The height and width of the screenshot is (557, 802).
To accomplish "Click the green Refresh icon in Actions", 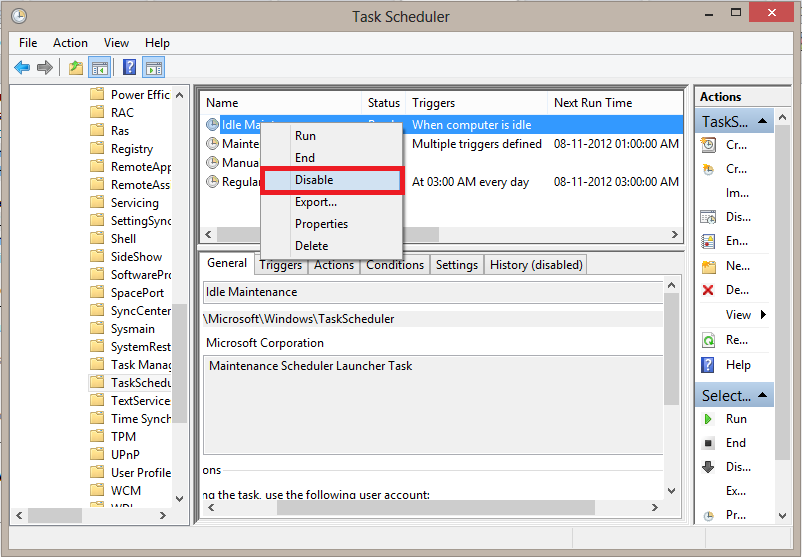I will tap(708, 340).
